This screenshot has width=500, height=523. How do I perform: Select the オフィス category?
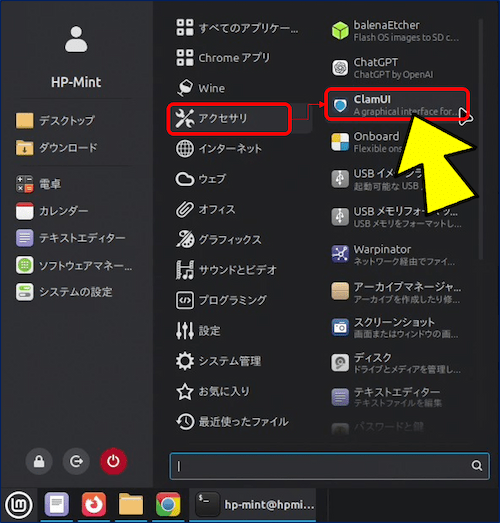205,209
